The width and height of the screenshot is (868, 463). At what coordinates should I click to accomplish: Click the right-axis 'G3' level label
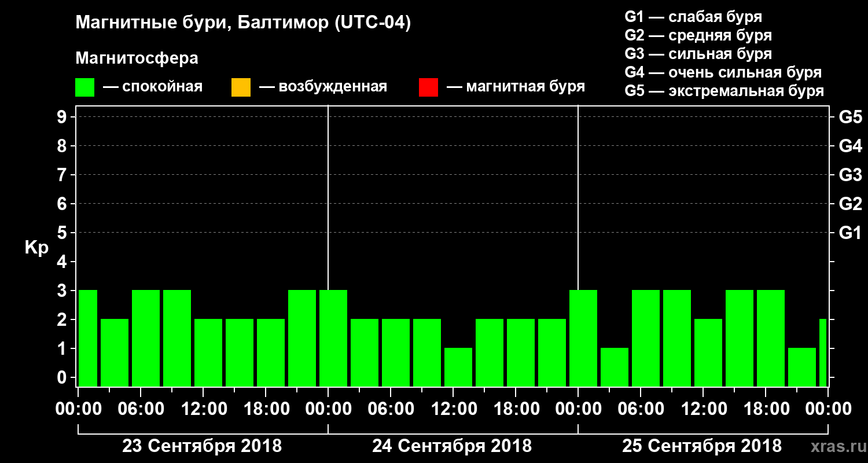850,175
